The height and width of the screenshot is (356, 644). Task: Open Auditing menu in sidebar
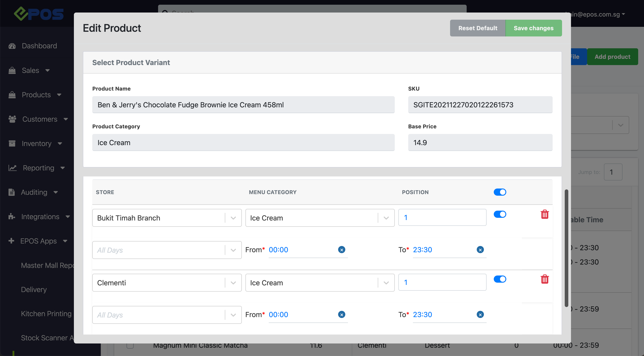click(34, 192)
